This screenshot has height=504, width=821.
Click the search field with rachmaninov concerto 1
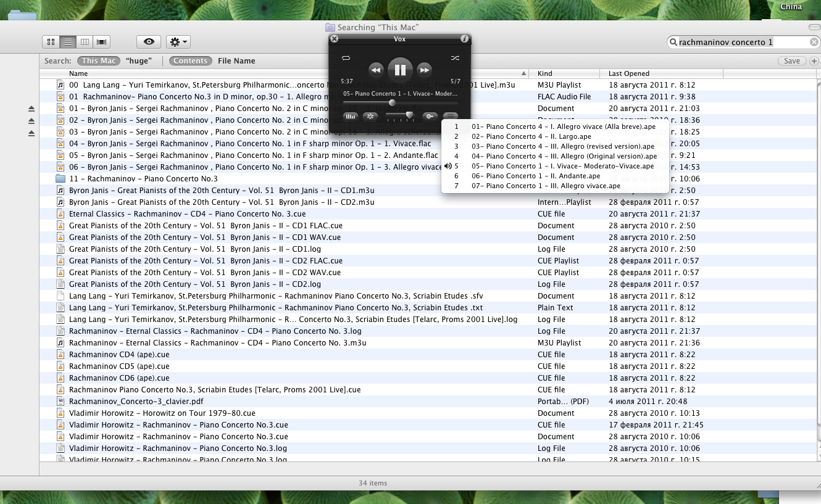tap(744, 42)
